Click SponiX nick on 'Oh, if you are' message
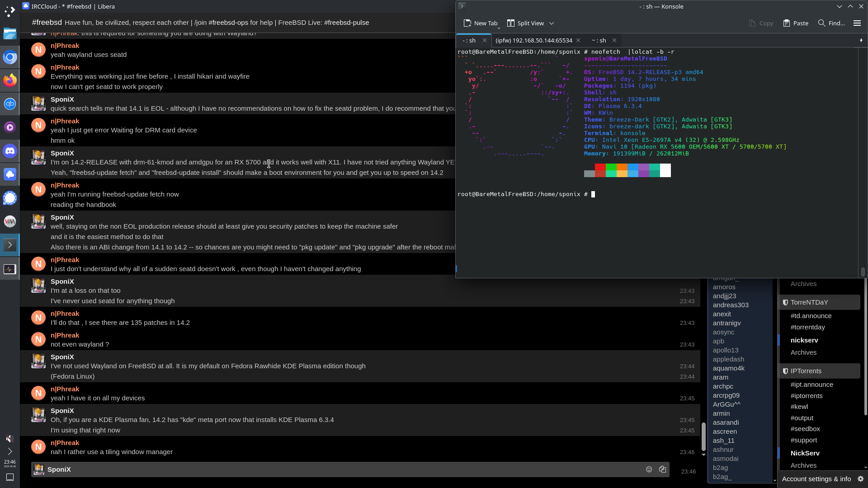868x488 pixels. [x=62, y=411]
